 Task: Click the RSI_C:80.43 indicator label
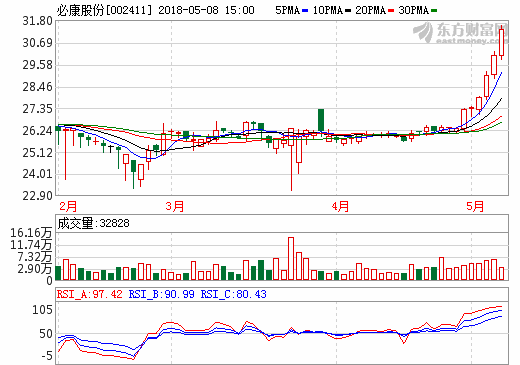(234, 294)
